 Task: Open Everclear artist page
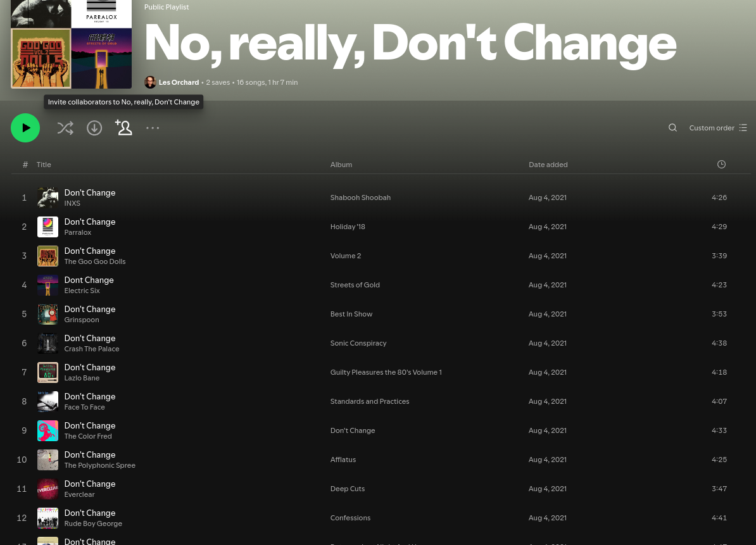pos(80,494)
